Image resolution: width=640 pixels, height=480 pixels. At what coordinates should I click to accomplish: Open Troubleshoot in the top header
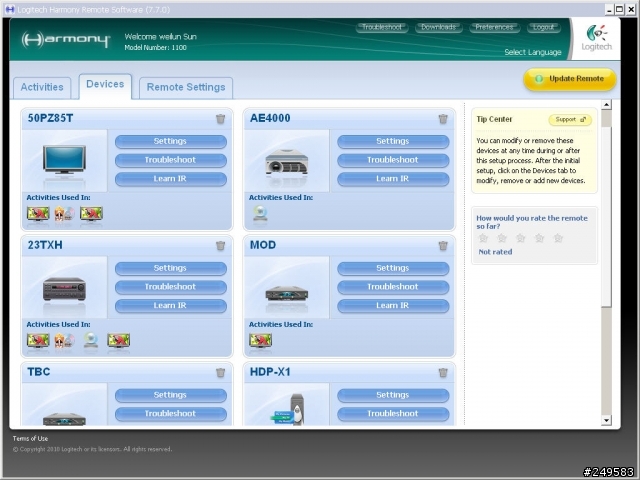tap(382, 27)
